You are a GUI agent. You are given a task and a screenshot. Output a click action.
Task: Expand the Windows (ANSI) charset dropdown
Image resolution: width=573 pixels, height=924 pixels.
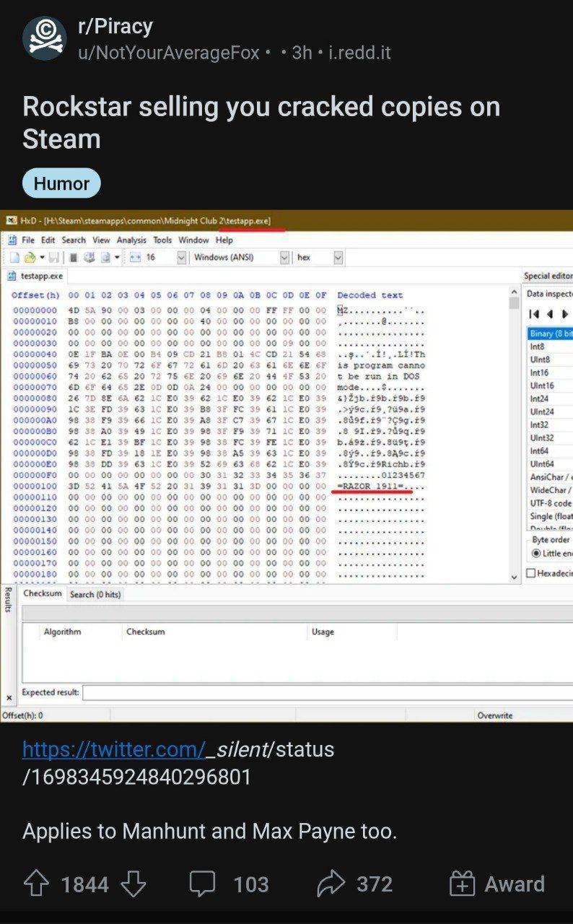click(284, 258)
